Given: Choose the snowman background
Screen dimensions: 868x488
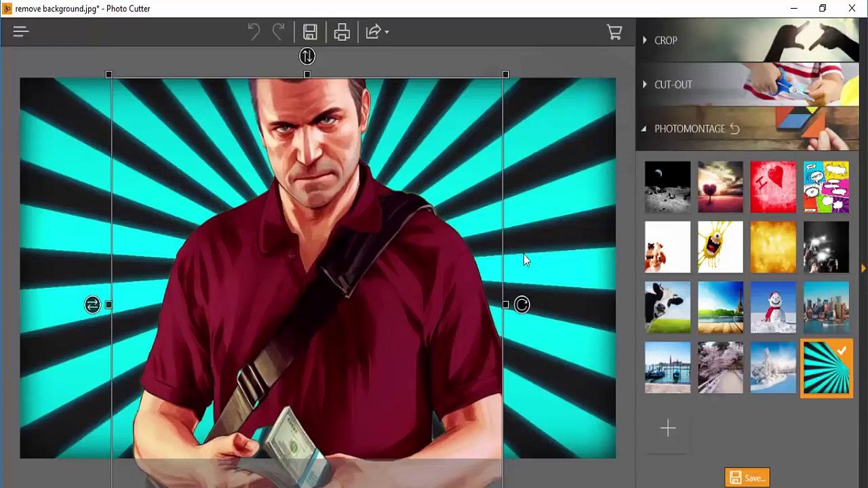Looking at the screenshot, I should 773,308.
